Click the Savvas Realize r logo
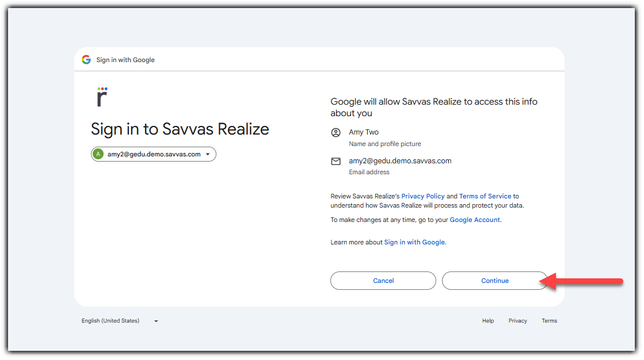The height and width of the screenshot is (360, 644). [x=102, y=97]
